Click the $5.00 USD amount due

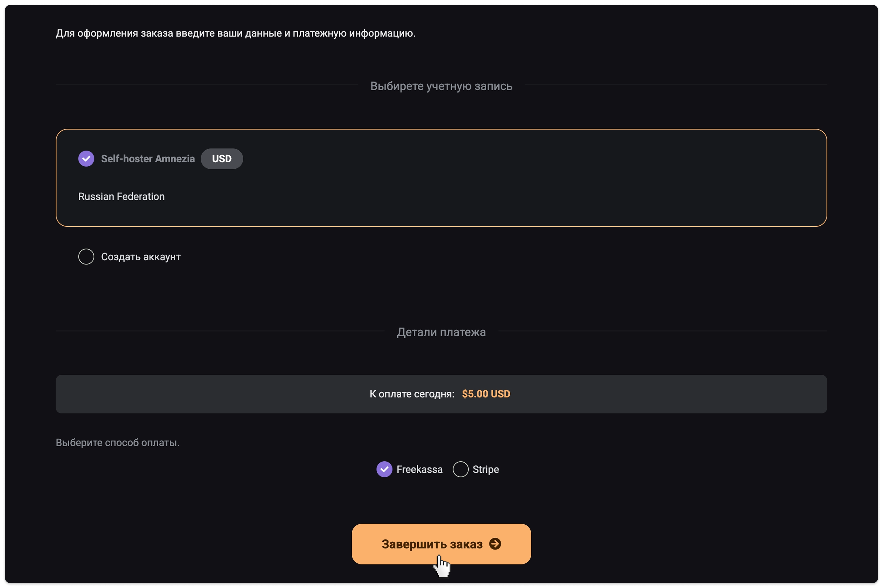tap(486, 394)
